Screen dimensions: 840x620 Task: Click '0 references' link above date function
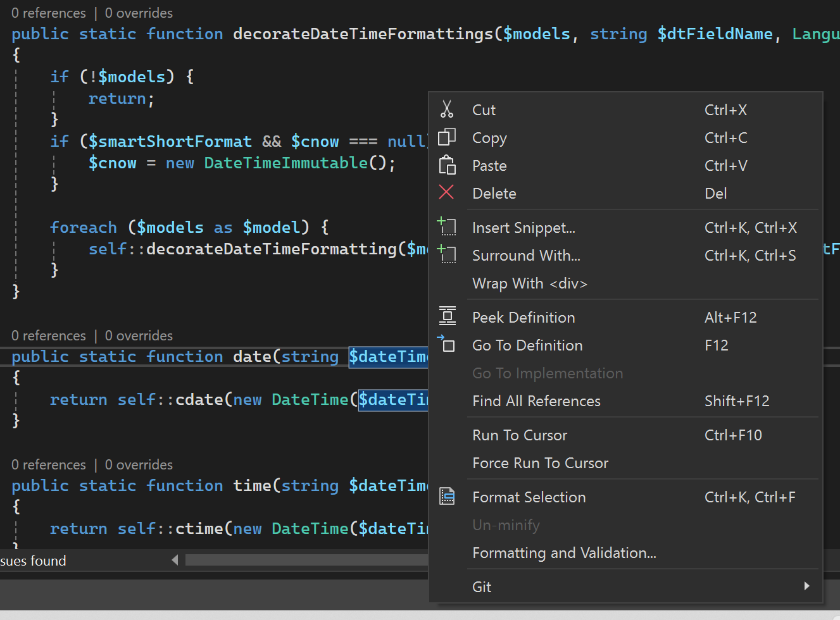(x=49, y=336)
